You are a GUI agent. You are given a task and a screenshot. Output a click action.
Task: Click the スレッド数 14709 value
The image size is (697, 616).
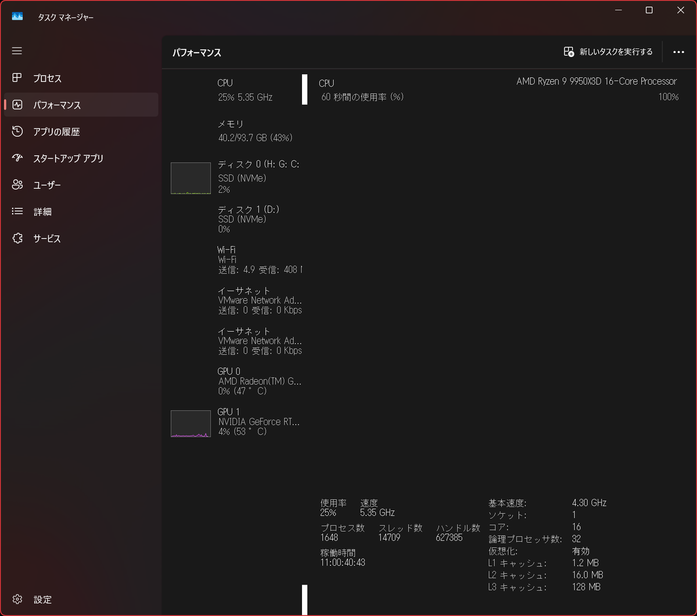tap(390, 538)
